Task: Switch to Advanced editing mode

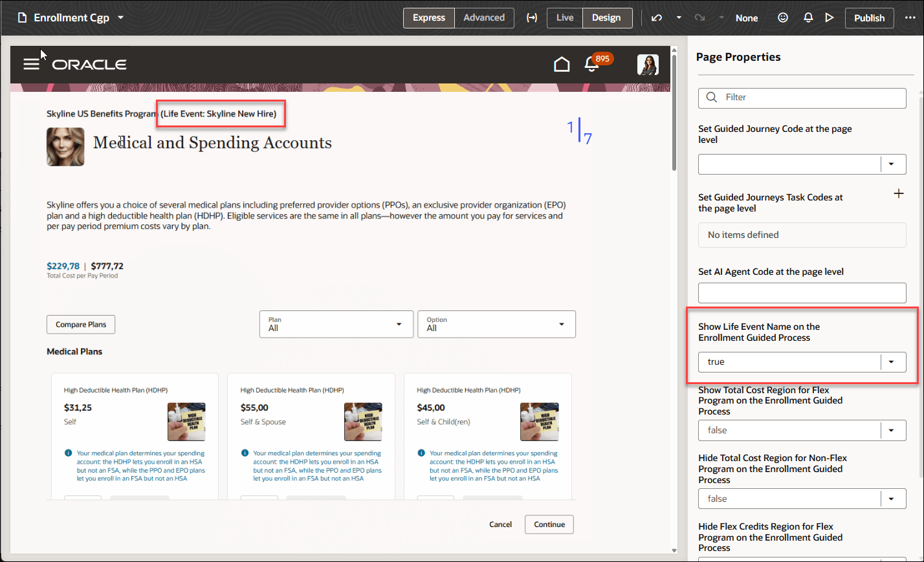Action: (483, 17)
